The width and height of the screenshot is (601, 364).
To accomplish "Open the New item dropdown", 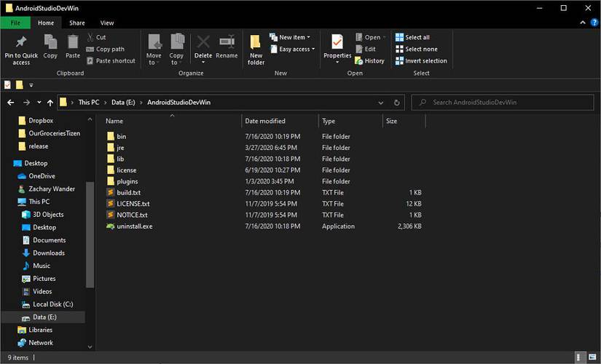I will (x=290, y=37).
